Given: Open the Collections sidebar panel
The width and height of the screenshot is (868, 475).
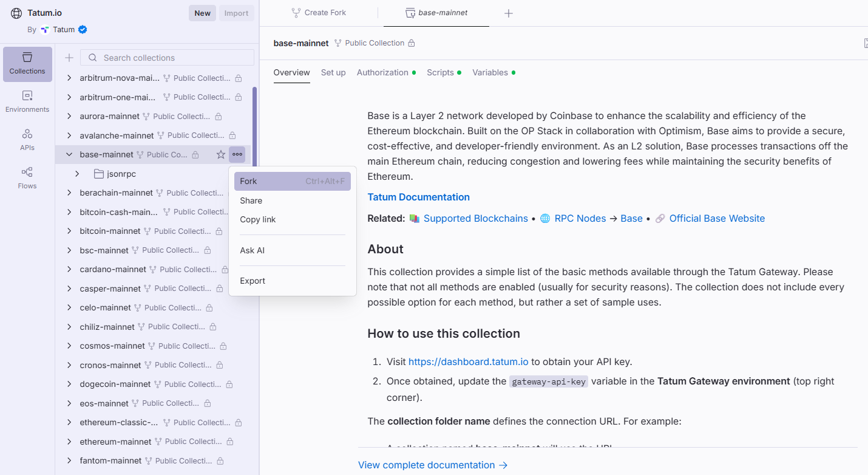Looking at the screenshot, I should [x=27, y=64].
